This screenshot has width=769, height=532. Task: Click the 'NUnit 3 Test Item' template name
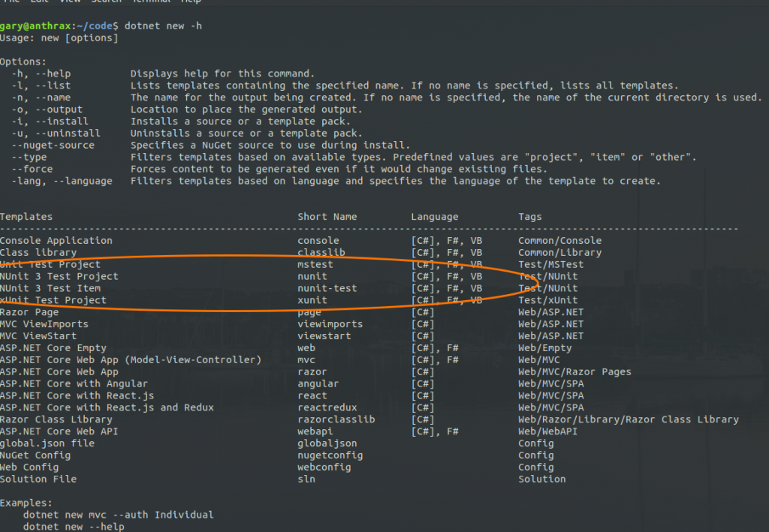click(x=50, y=288)
